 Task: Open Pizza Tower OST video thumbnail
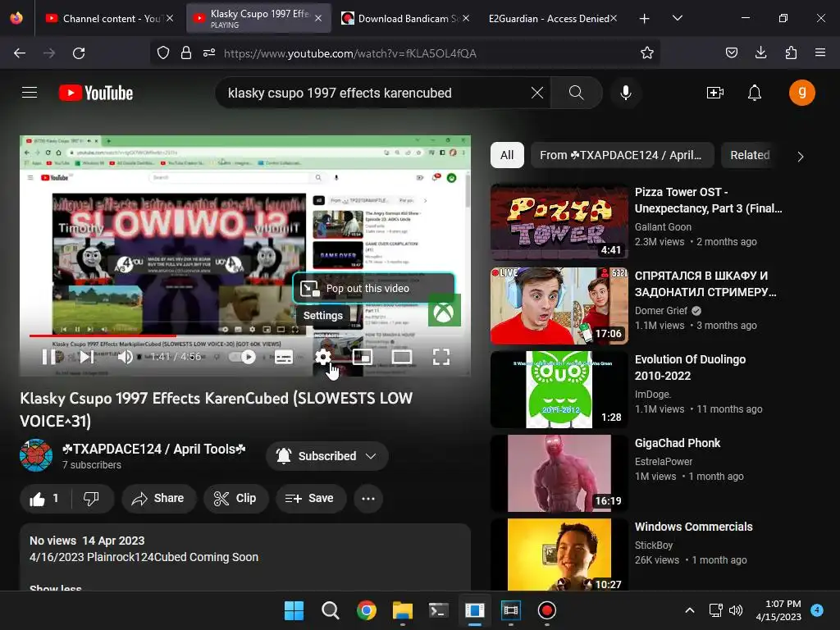[559, 221]
